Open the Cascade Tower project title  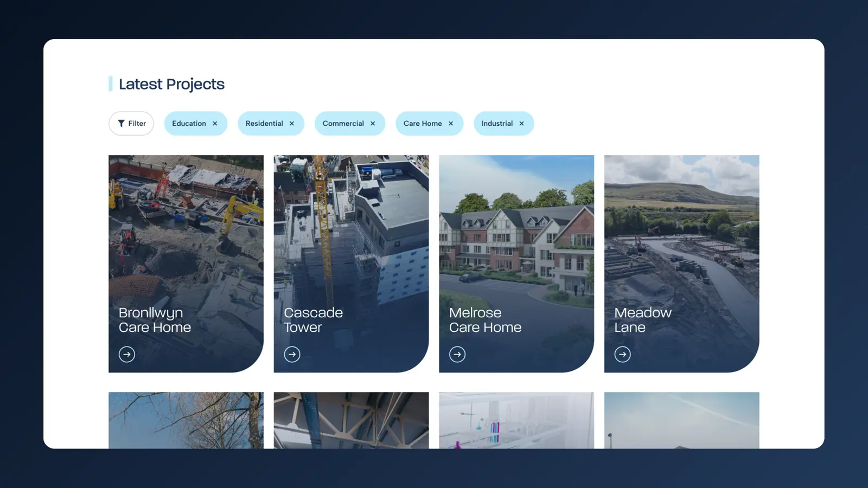[313, 320]
